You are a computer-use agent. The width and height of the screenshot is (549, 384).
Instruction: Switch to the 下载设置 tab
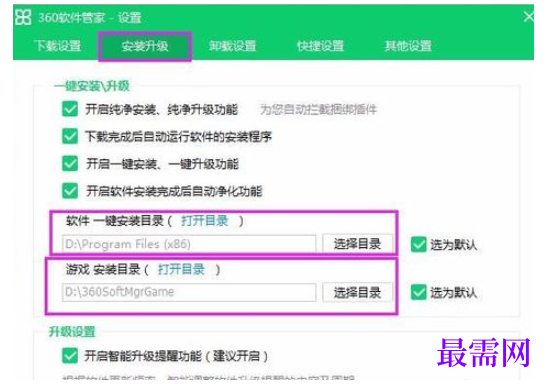click(x=58, y=46)
